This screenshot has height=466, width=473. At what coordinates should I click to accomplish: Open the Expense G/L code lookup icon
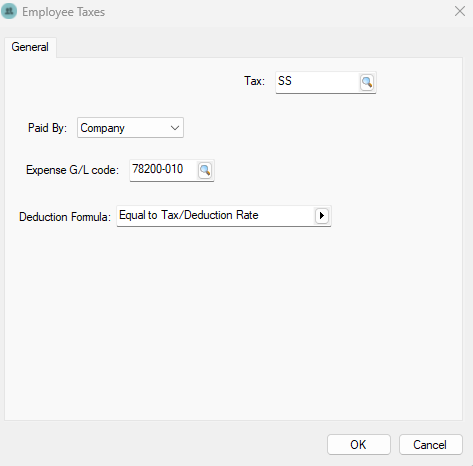tap(205, 170)
